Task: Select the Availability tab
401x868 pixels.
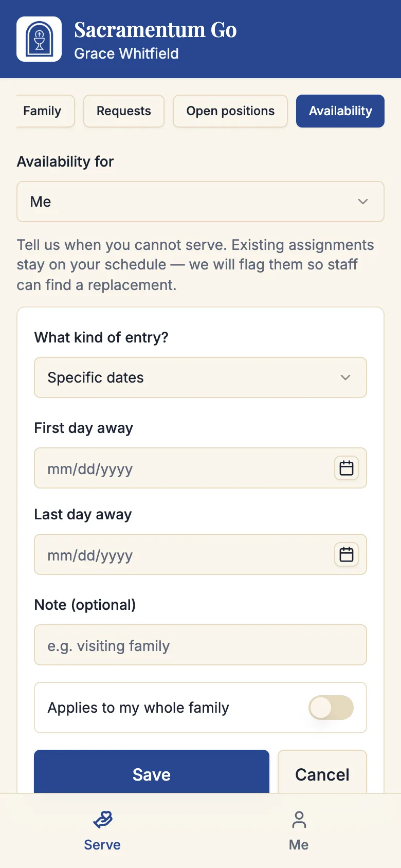Action: click(x=340, y=111)
